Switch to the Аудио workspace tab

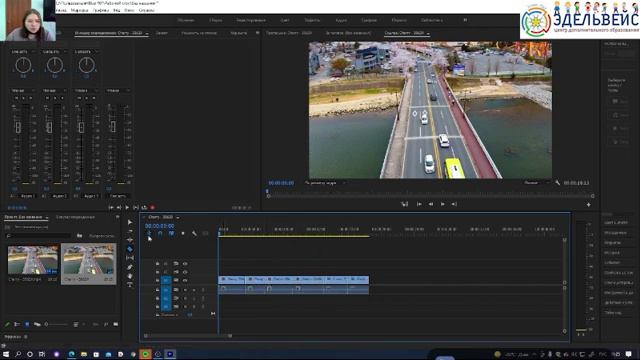[x=341, y=20]
